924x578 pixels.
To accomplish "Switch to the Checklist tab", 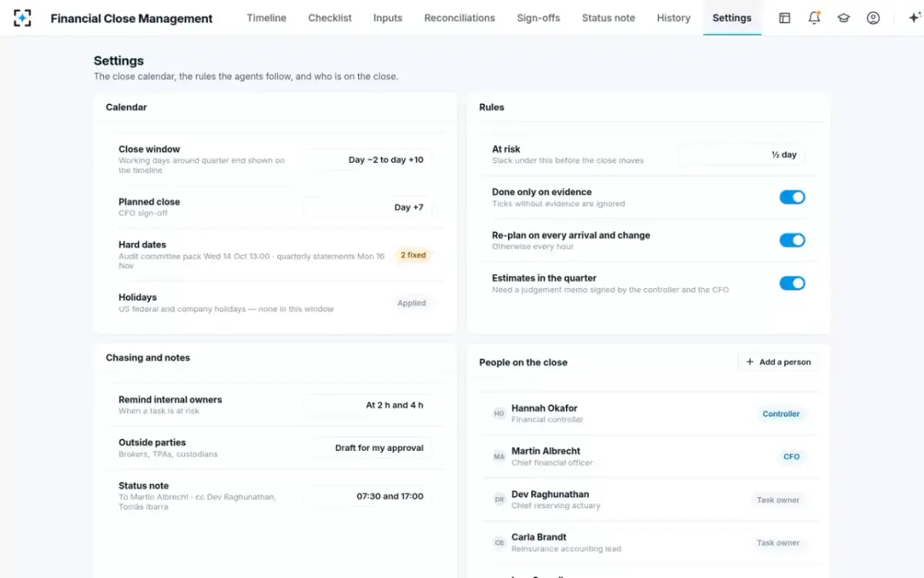I will [x=330, y=18].
